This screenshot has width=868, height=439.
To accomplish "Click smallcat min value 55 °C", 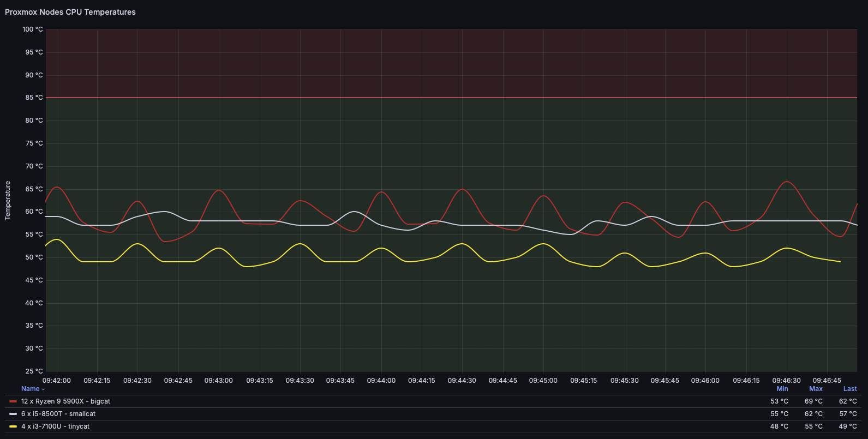I will pos(779,414).
